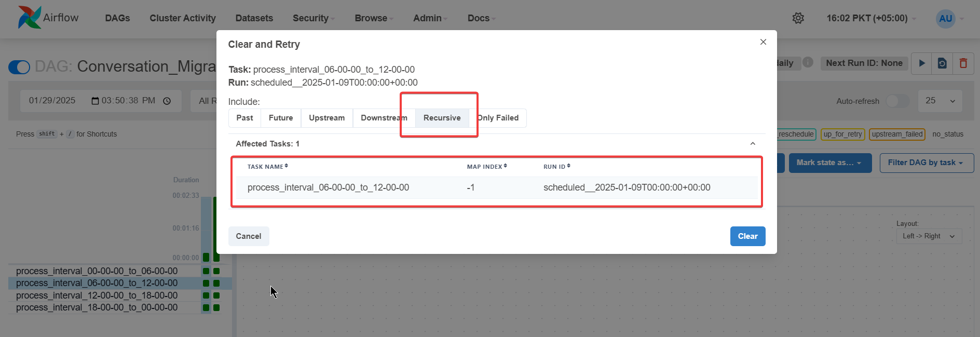This screenshot has height=337, width=980.
Task: Close the Clear and Retry dialog
Action: [x=763, y=42]
